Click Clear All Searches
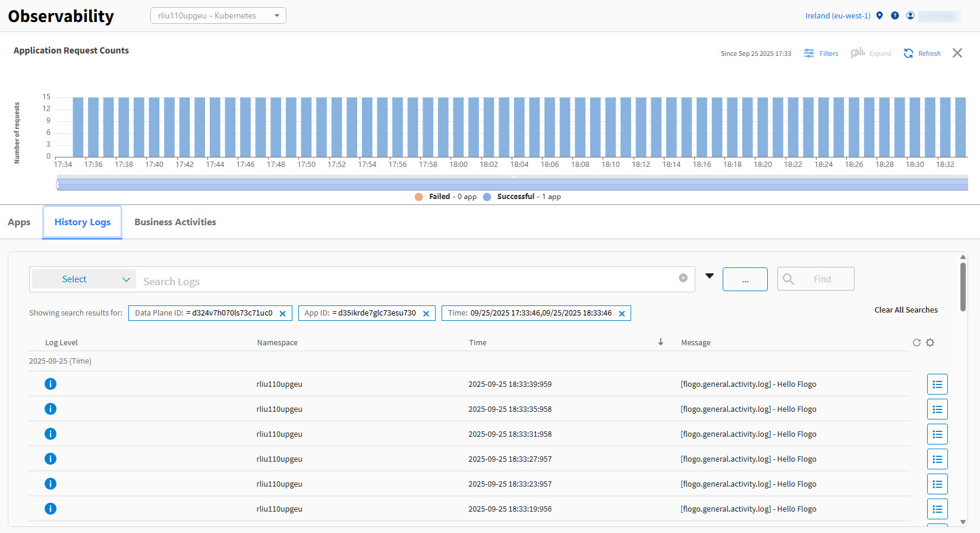This screenshot has height=533, width=980. (905, 310)
